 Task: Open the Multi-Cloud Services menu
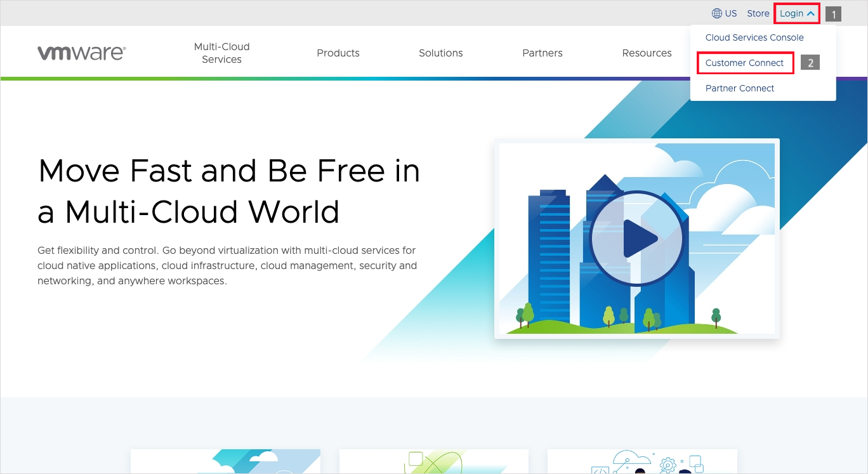coord(222,53)
